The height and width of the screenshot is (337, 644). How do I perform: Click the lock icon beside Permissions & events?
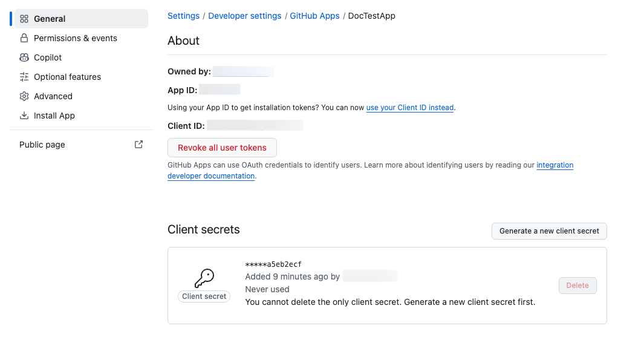coord(24,38)
